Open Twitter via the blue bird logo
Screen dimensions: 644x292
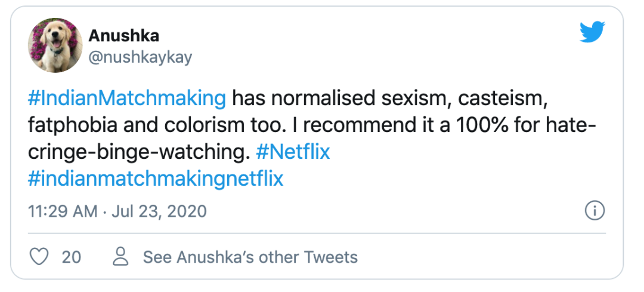[593, 32]
